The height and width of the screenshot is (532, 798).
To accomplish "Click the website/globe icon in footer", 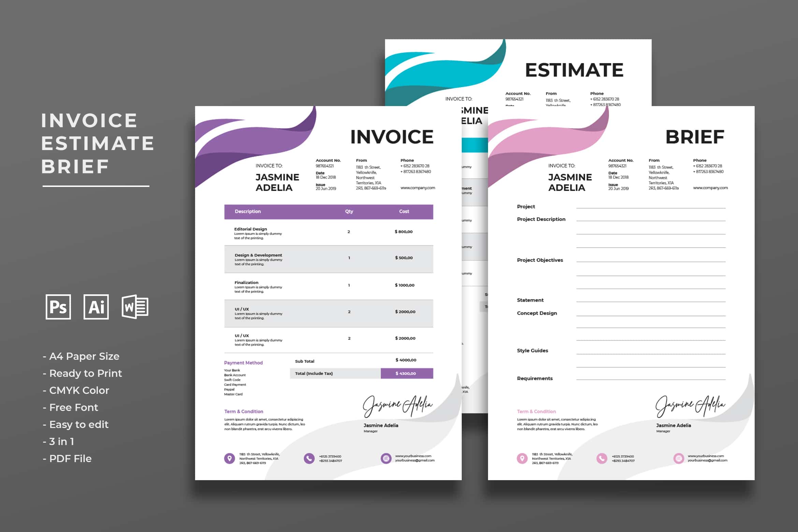I will [x=385, y=458].
